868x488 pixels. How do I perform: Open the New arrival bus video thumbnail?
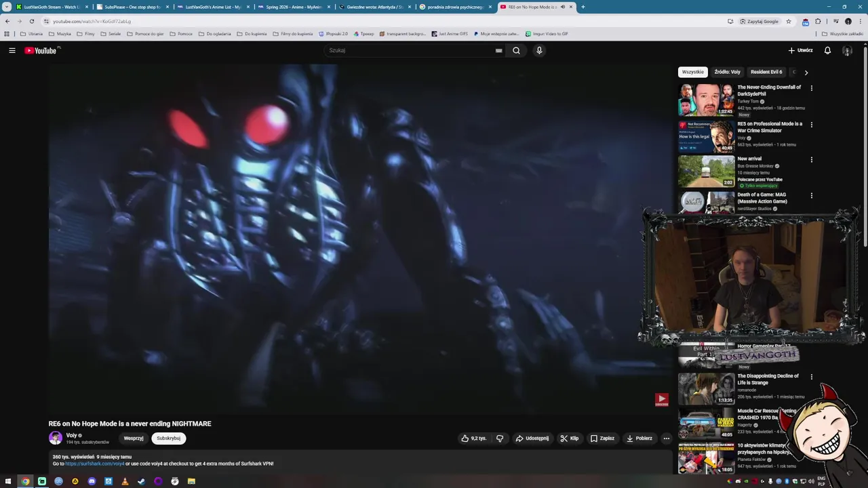(x=706, y=171)
